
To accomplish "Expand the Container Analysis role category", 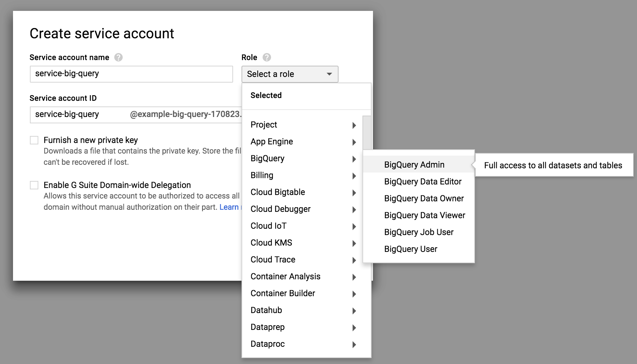I will pyautogui.click(x=302, y=277).
